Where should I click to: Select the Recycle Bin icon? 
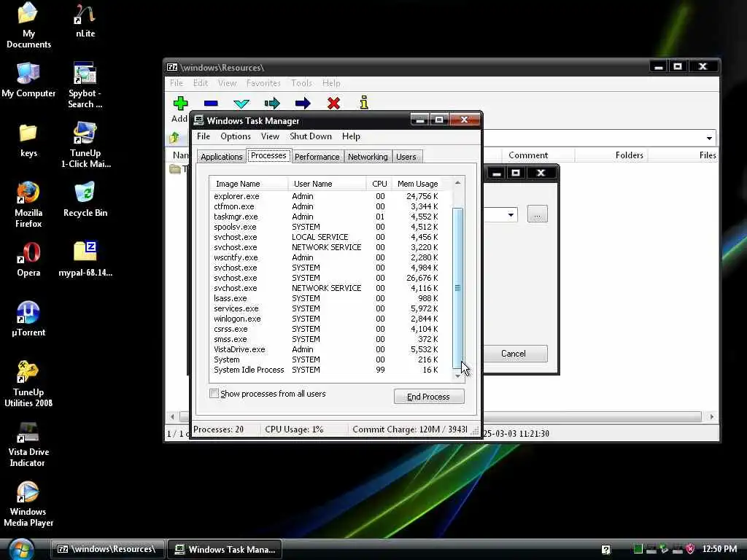click(x=85, y=200)
